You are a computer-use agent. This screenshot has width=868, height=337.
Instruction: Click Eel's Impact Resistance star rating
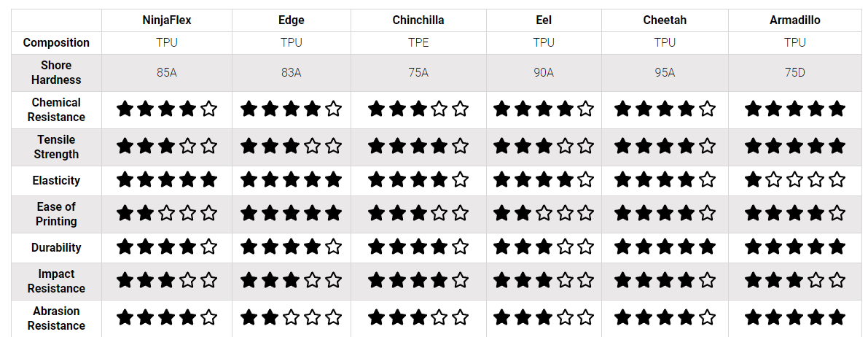click(x=543, y=280)
